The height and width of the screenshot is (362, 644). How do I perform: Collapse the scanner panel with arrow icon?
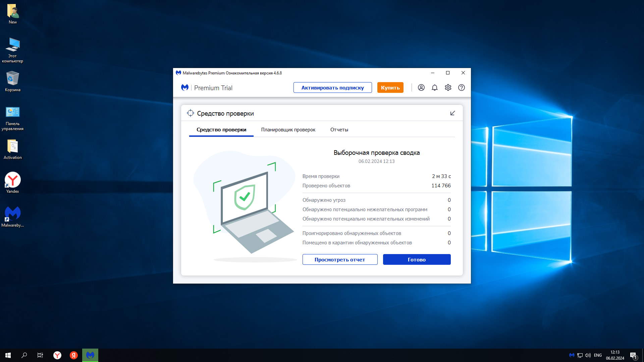452,113
